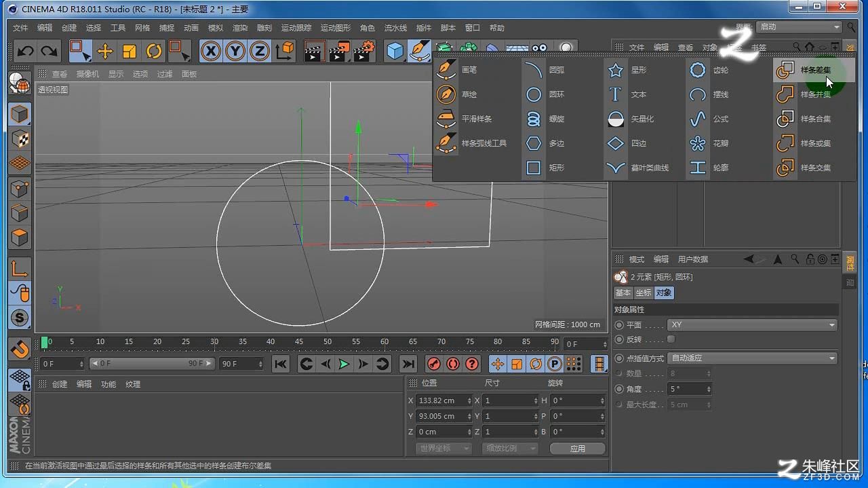The height and width of the screenshot is (488, 868).
Task: Click the 角度 animation radio dot
Action: [619, 389]
